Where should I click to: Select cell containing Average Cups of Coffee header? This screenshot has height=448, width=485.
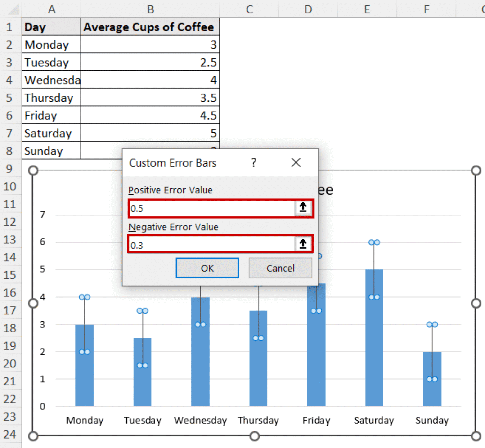(149, 27)
